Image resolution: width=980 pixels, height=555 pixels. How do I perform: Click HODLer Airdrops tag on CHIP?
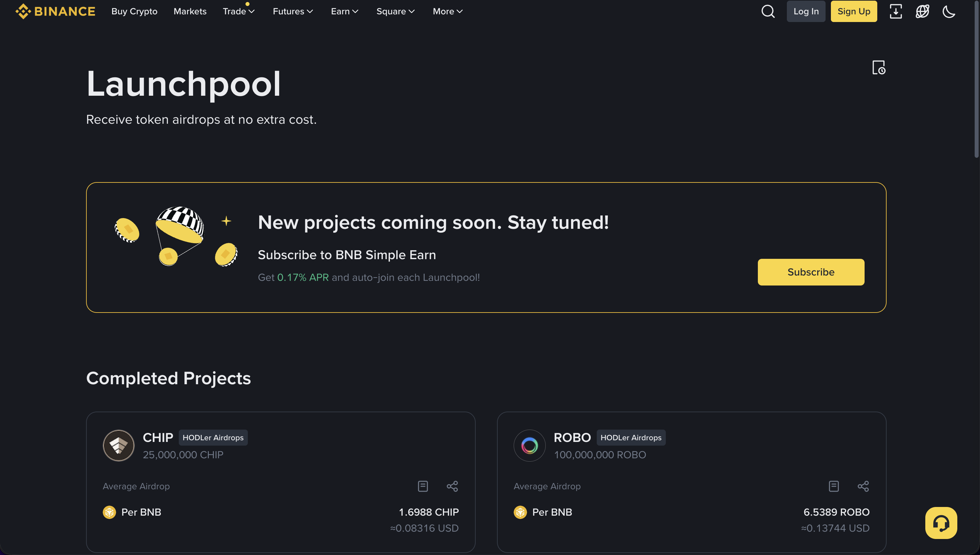(x=213, y=437)
